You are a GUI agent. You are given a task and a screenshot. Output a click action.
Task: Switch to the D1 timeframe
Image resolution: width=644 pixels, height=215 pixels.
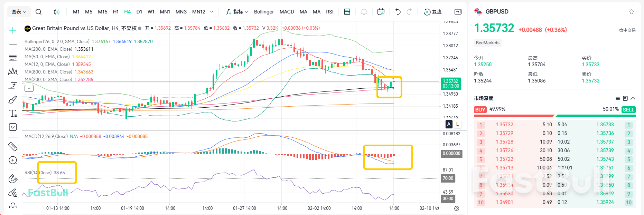(x=139, y=12)
